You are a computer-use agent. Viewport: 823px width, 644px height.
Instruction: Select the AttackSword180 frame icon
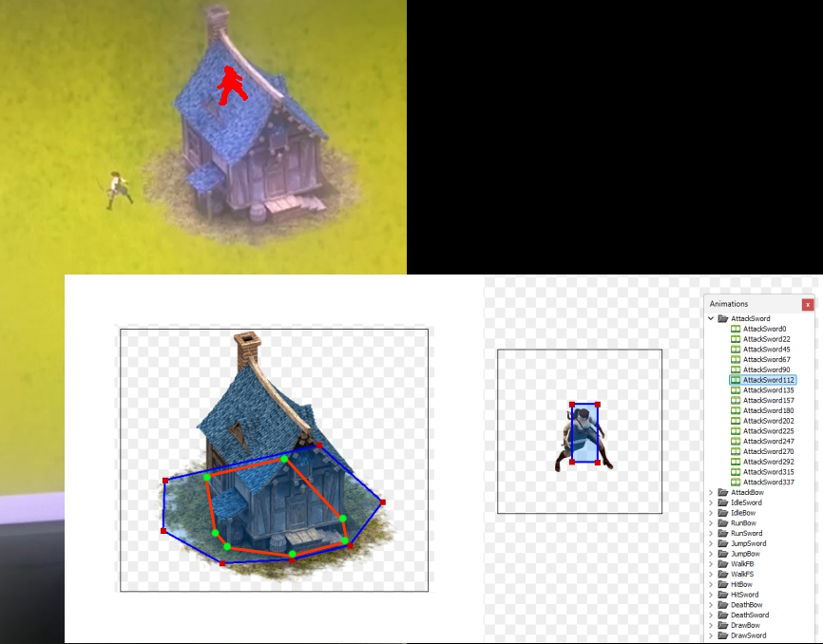tap(736, 410)
